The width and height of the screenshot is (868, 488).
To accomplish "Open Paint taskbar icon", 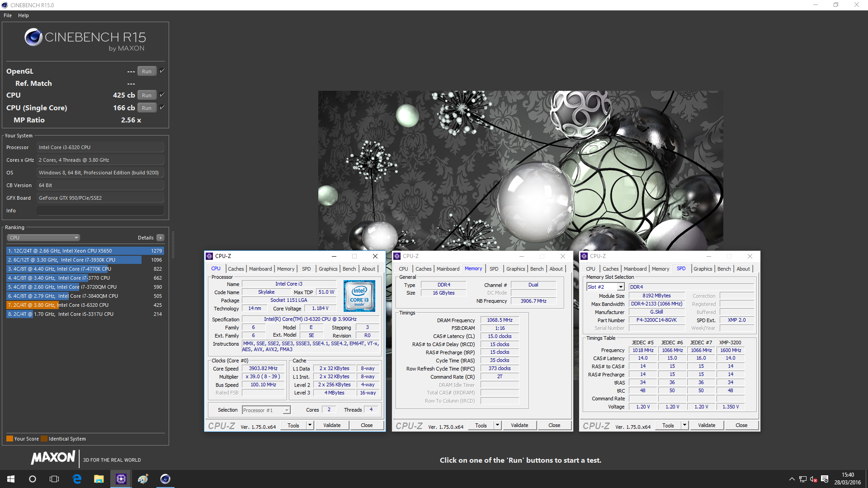I will coord(143,479).
